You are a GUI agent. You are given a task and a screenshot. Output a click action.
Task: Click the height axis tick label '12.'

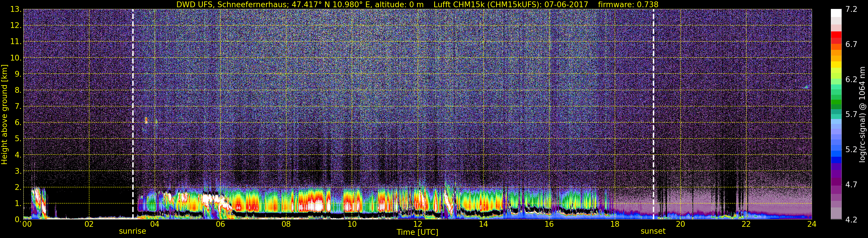[x=16, y=26]
